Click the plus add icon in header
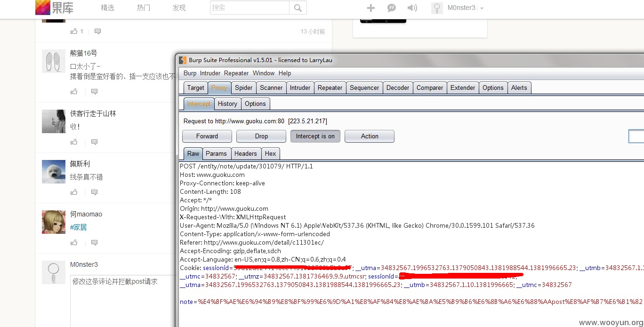This screenshot has height=327, width=644. [371, 8]
